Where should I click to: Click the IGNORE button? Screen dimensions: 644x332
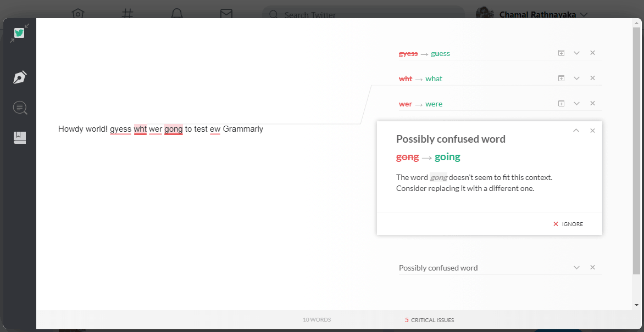568,224
